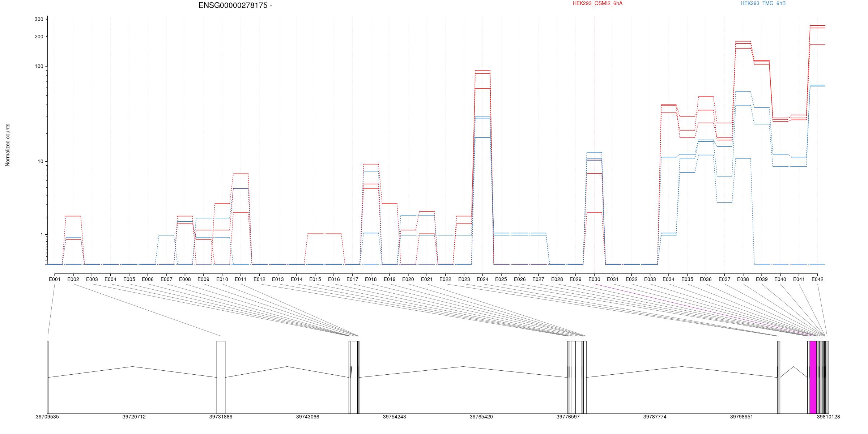Image resolution: width=868 pixels, height=434 pixels.
Task: Click exon label E001
Action: click(x=55, y=279)
